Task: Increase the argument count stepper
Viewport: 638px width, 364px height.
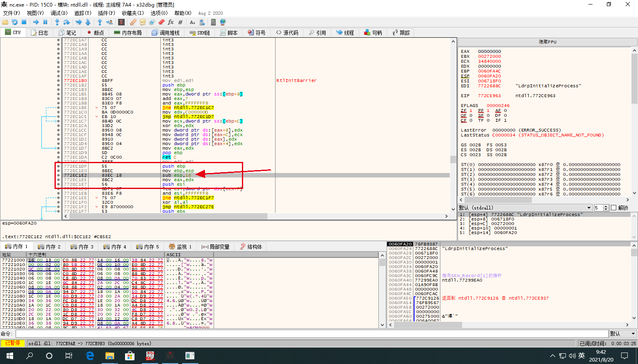Action: coord(606,206)
